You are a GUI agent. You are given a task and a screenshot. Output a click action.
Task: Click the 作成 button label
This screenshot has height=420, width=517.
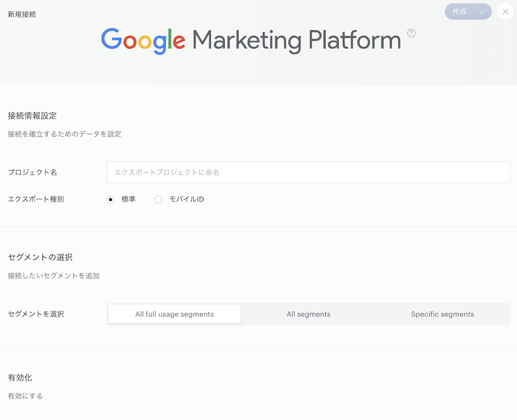tap(459, 12)
